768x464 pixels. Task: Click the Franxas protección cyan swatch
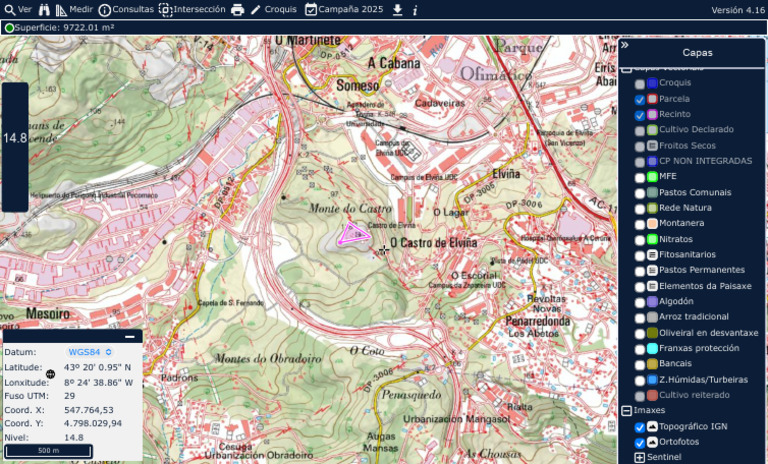coord(652,348)
